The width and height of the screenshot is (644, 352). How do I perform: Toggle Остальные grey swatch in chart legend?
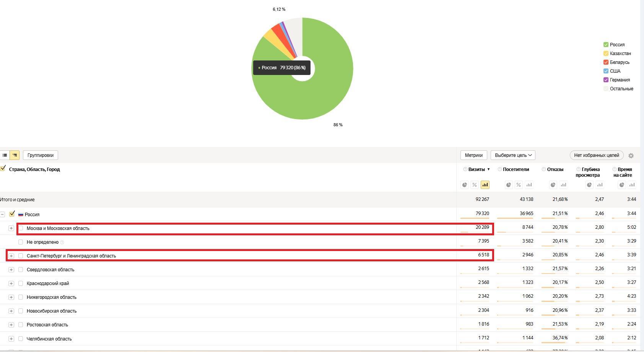click(606, 89)
